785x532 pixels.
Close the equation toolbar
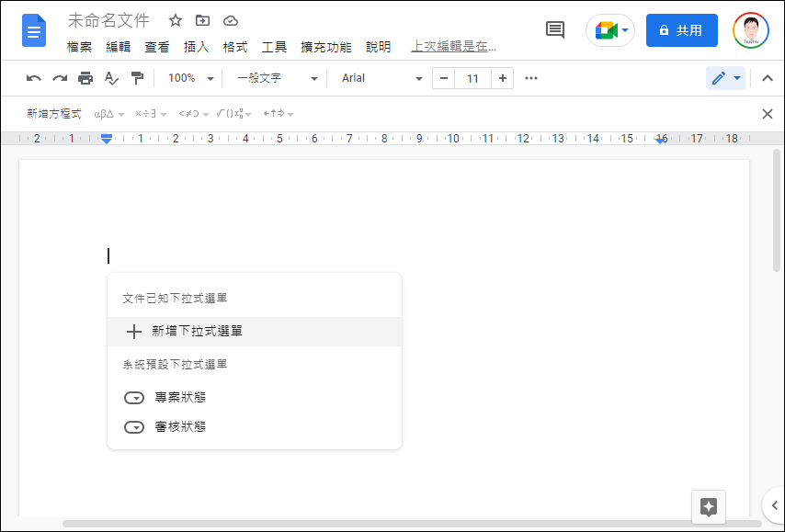tap(768, 114)
